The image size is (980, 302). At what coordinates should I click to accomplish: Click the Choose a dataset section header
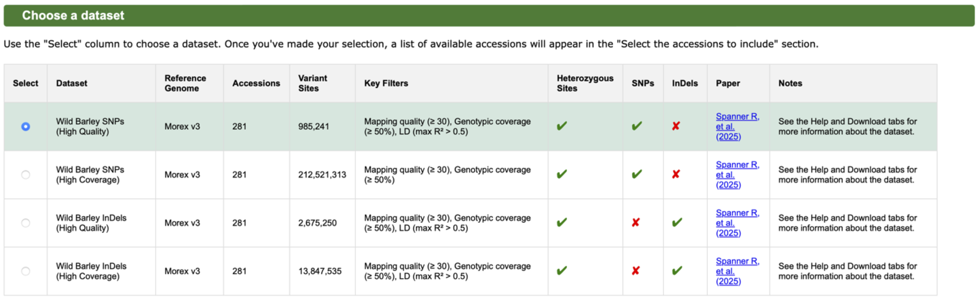tap(73, 15)
